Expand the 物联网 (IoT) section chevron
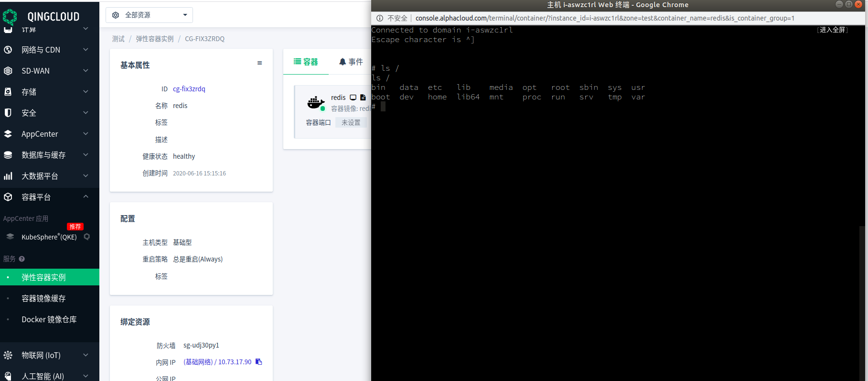868x381 pixels. (86, 355)
